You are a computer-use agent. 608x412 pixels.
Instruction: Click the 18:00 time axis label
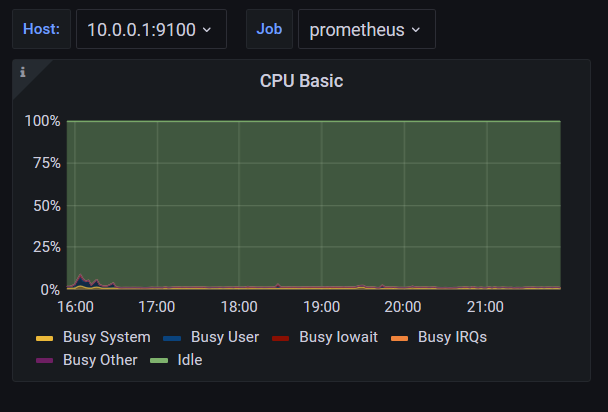coord(239,307)
